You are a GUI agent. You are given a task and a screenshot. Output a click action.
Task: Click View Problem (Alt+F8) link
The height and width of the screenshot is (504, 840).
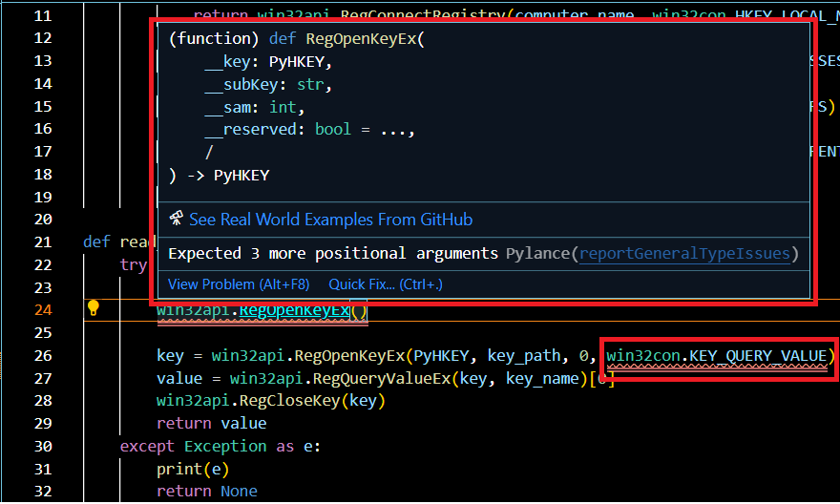click(x=239, y=284)
